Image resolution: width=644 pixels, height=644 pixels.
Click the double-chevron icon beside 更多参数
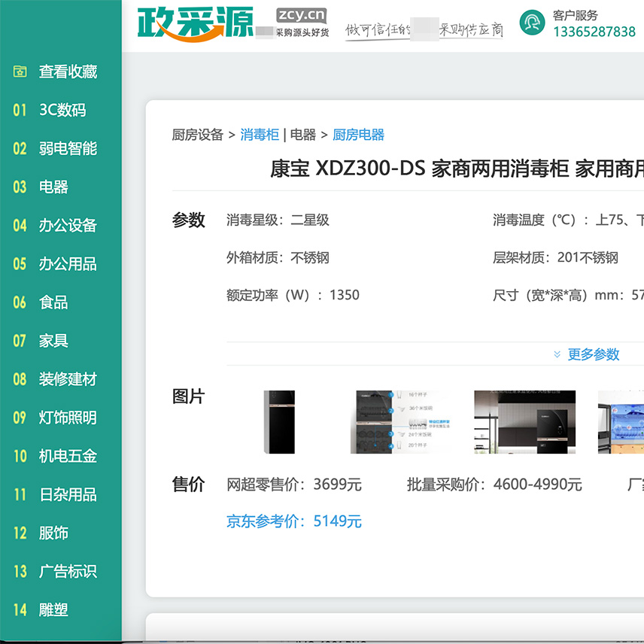pyautogui.click(x=557, y=354)
